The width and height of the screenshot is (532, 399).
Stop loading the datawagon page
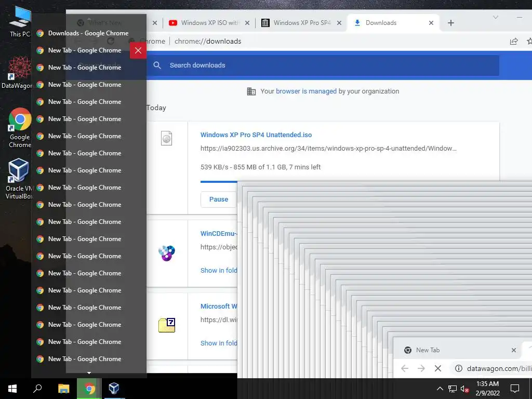(x=437, y=368)
